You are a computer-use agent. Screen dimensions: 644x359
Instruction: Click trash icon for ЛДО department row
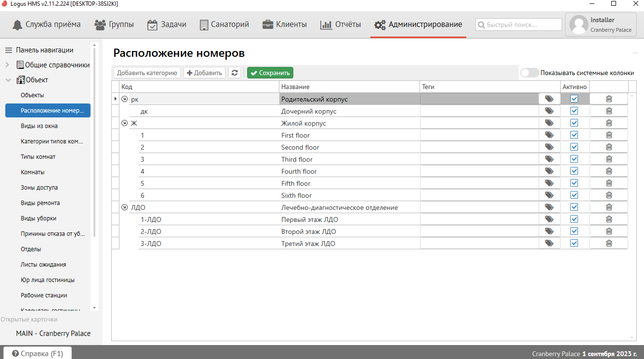(x=609, y=207)
